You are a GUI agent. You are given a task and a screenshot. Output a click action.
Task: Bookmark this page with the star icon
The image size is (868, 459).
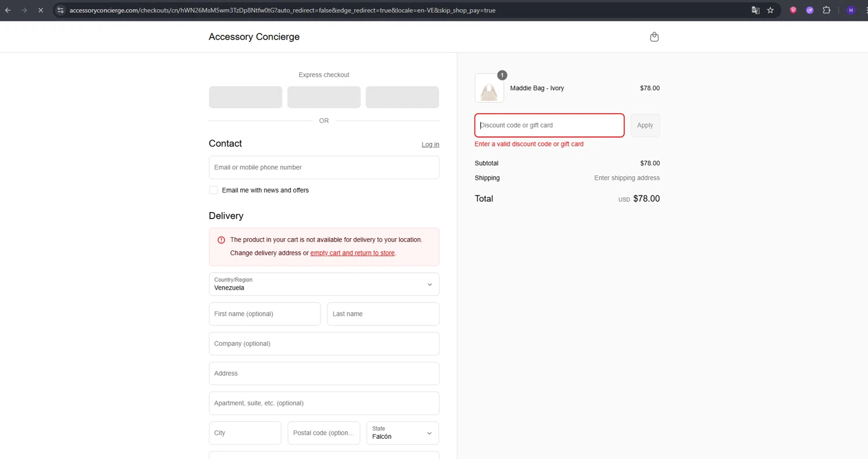pos(770,10)
